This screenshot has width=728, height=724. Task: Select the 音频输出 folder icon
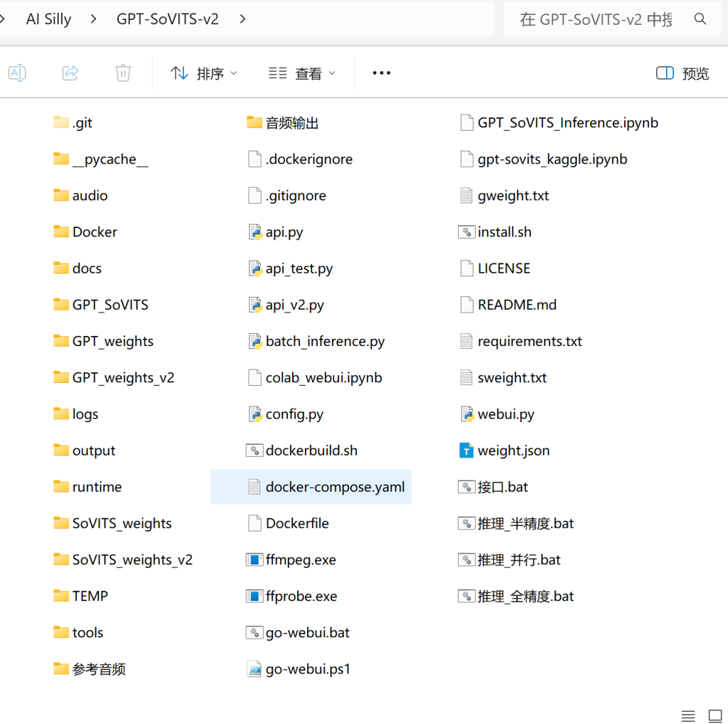(255, 122)
